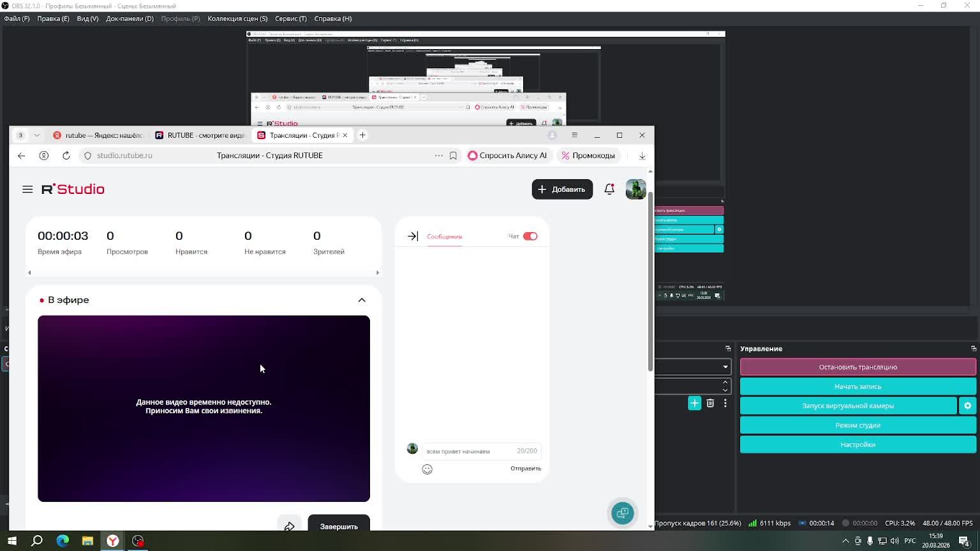Open volume control in system tray
Screen dimensions: 980x551
pos(895,541)
